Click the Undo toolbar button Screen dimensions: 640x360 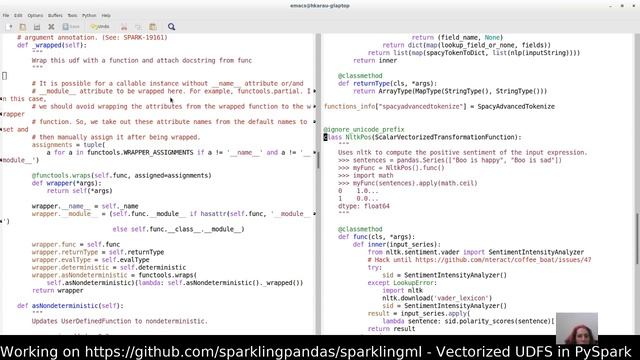click(x=100, y=27)
